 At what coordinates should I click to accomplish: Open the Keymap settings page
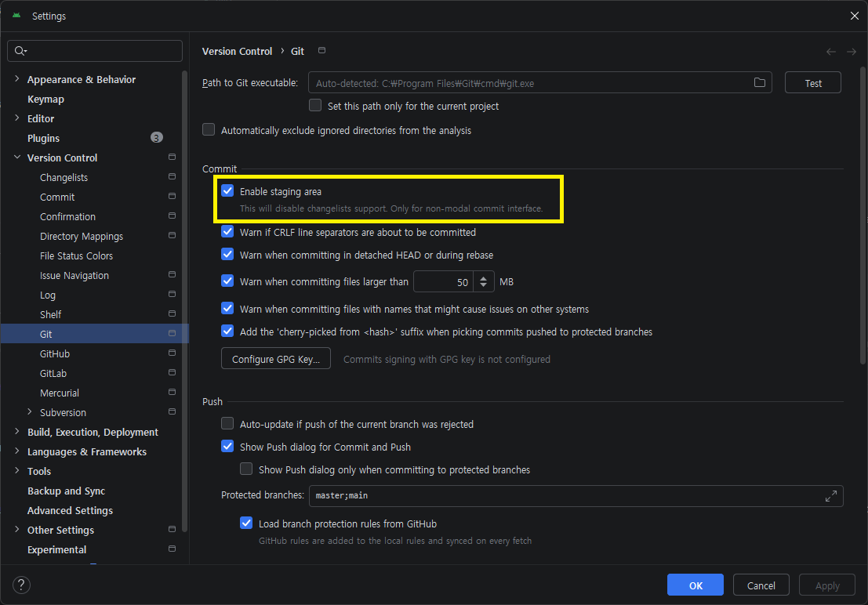point(46,99)
